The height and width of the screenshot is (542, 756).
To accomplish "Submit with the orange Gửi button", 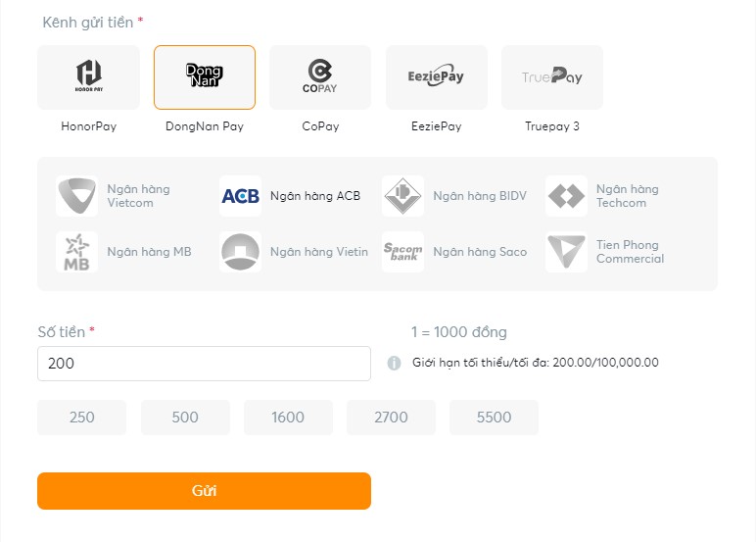I will point(204,491).
